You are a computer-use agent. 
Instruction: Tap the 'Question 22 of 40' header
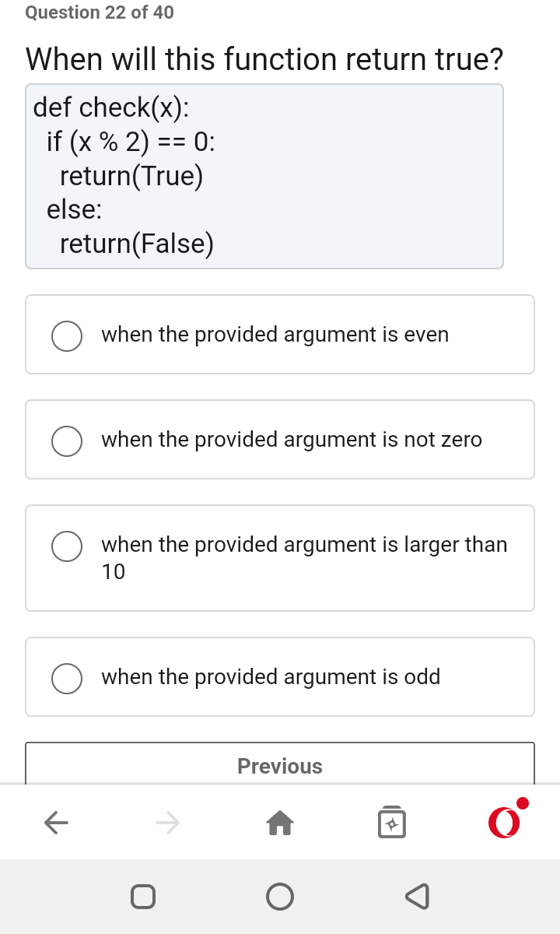99,12
